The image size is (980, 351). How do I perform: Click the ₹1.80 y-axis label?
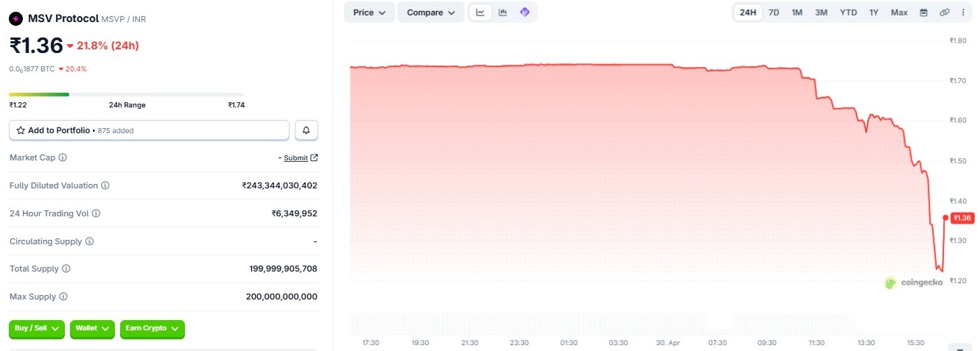[958, 40]
